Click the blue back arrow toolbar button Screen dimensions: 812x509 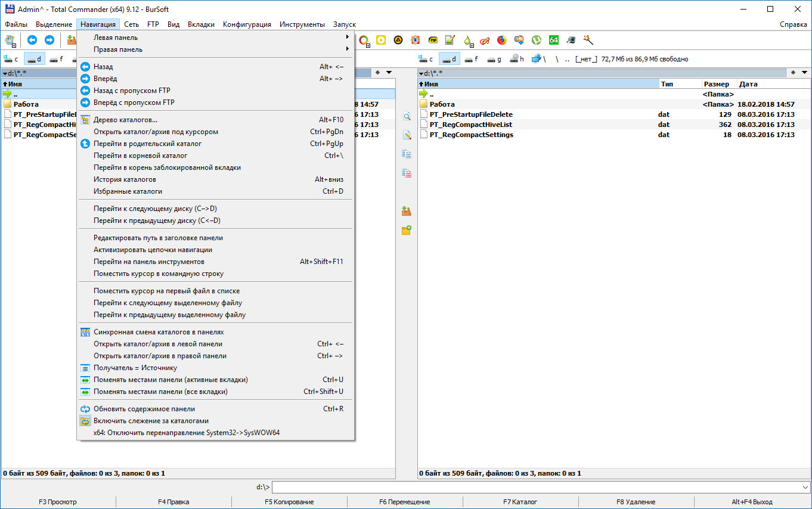32,40
